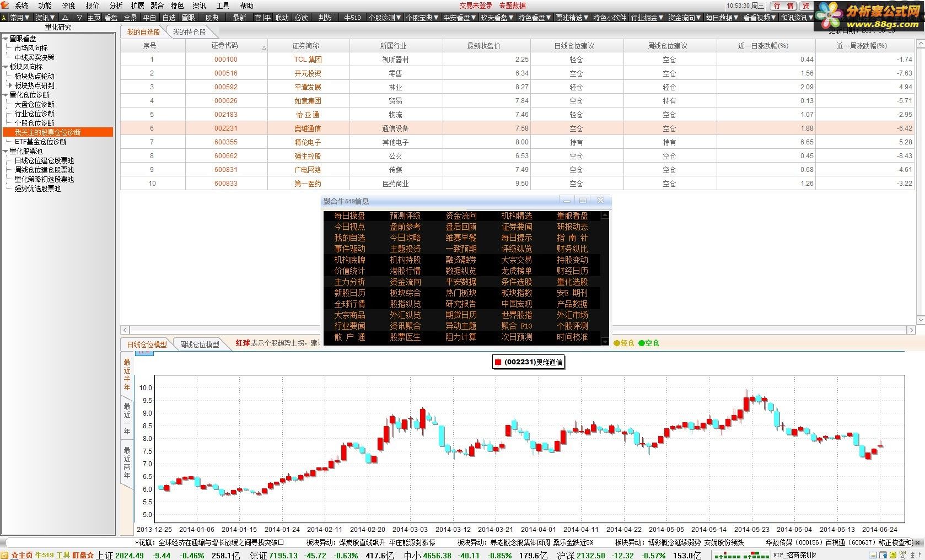The width and height of the screenshot is (925, 560).
Task: Open the 帮助 menu
Action: (246, 6)
